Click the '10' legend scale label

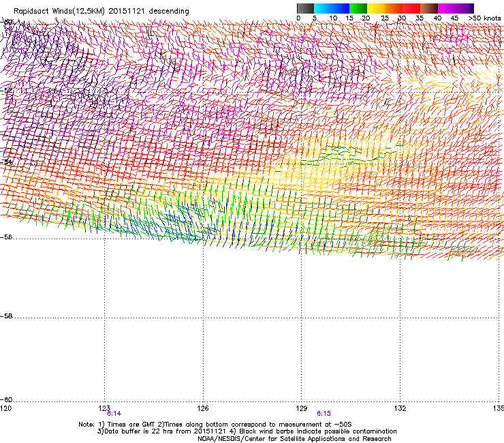coord(332,18)
